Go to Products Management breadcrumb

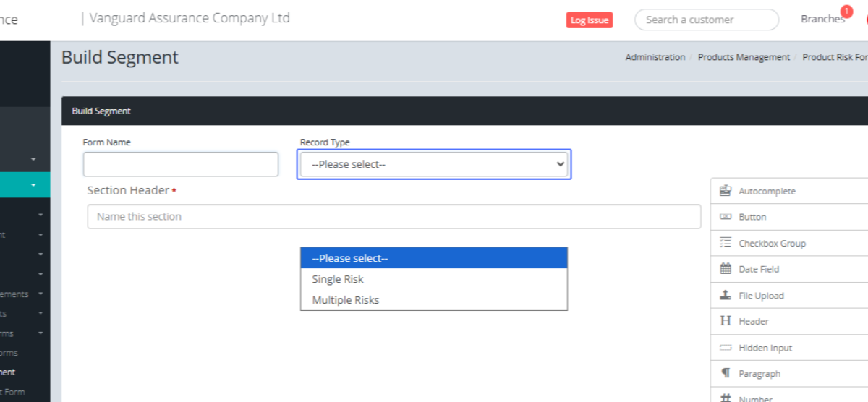coord(744,57)
